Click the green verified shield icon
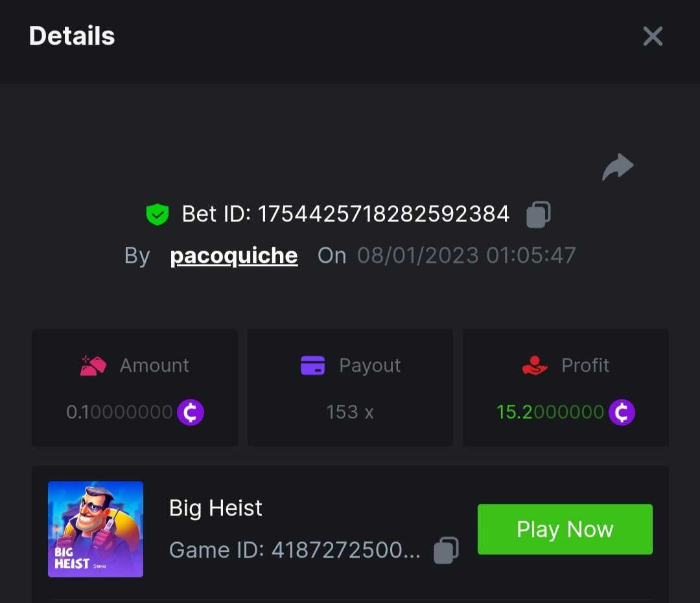 [x=157, y=214]
